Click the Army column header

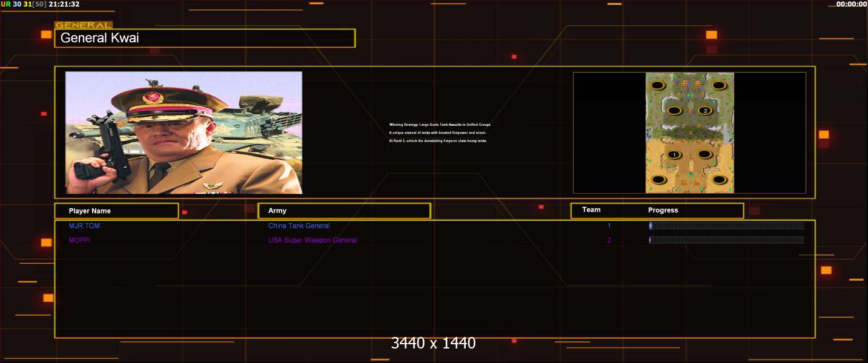[344, 211]
